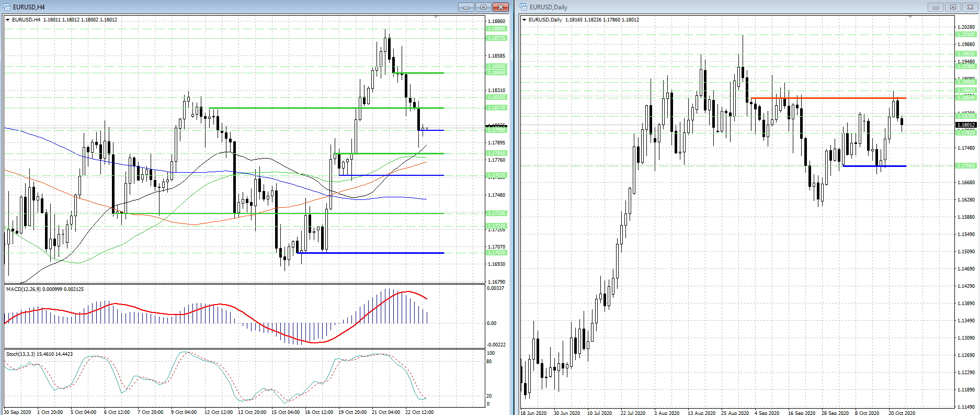The image size is (980, 415).
Task: Click the 1.17065 green price label on Daily
Action: pyautogui.click(x=966, y=166)
